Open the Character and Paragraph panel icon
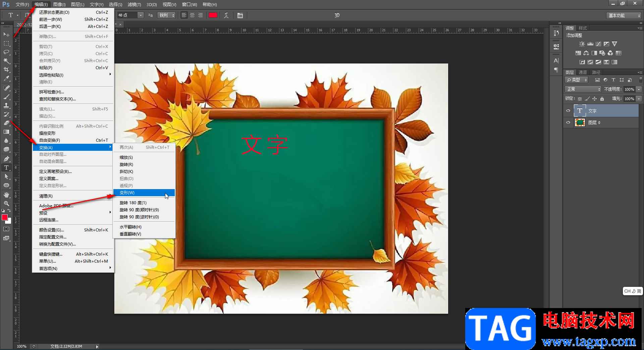 pyautogui.click(x=240, y=15)
